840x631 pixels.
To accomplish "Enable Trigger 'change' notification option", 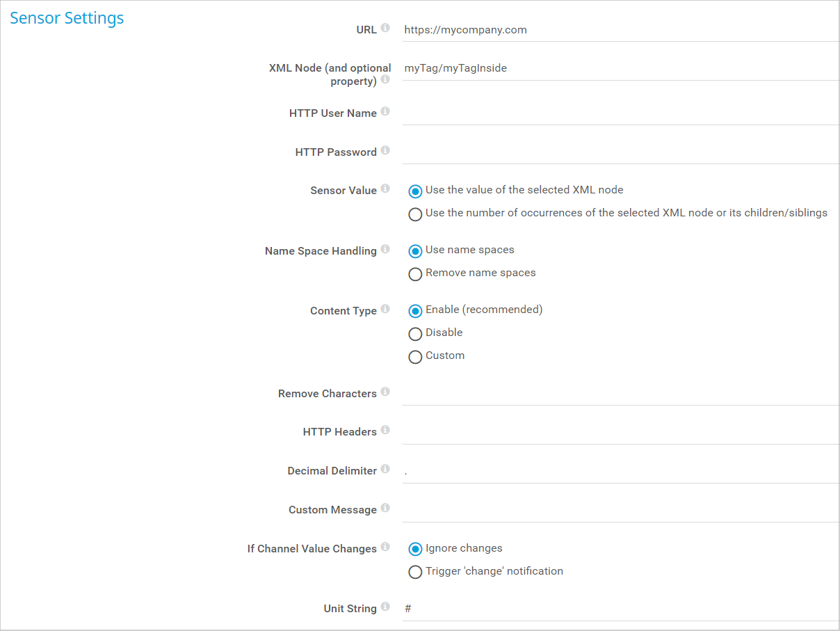I will point(415,573).
